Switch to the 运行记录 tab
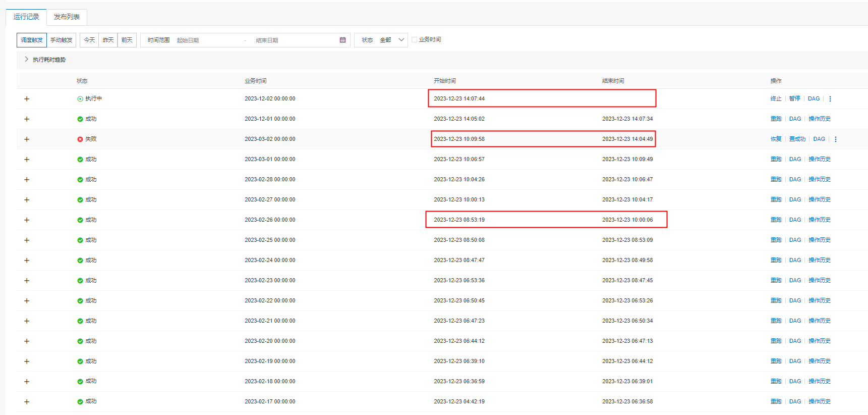The image size is (868, 415). tap(26, 17)
